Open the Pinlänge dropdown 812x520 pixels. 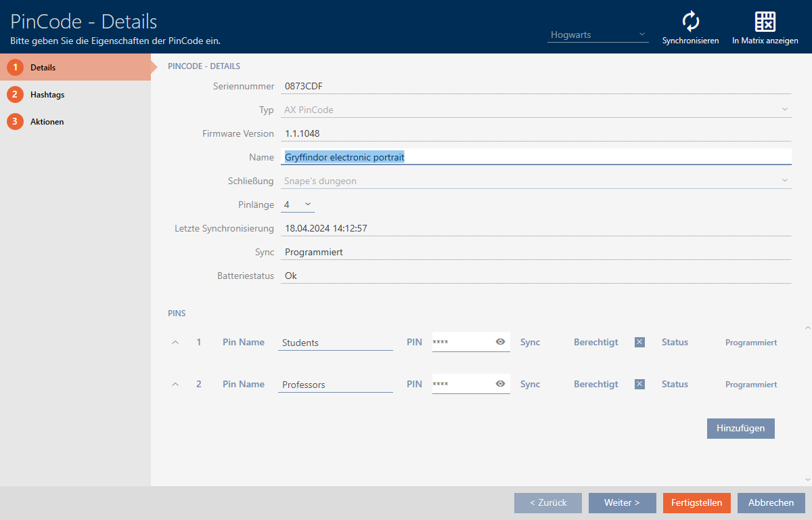click(297, 204)
